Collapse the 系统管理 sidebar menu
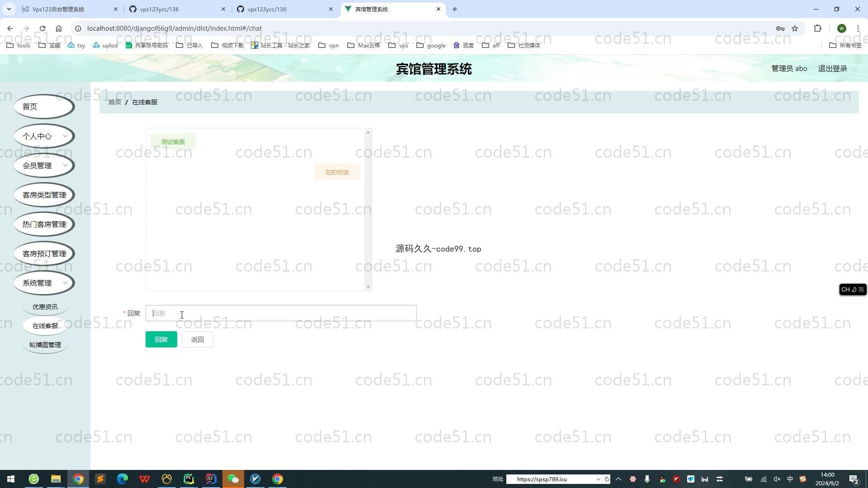868x488 pixels. [44, 283]
